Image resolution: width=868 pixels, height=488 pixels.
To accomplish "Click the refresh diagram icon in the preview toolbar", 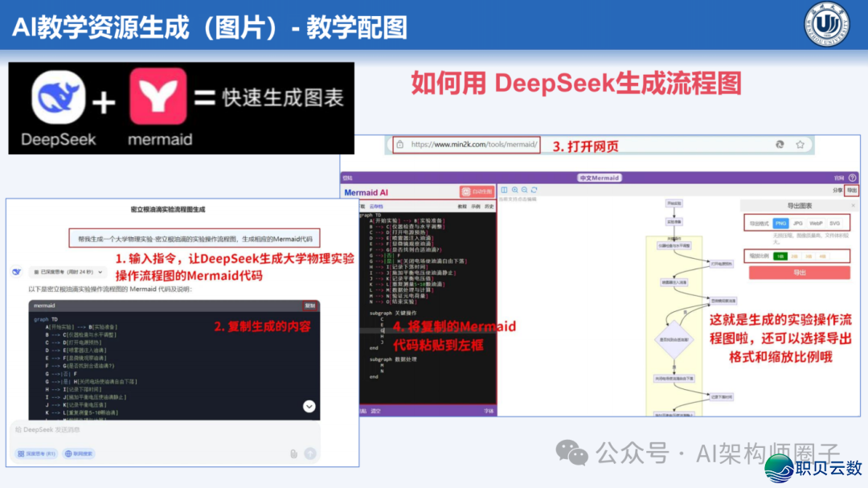I will coord(534,190).
